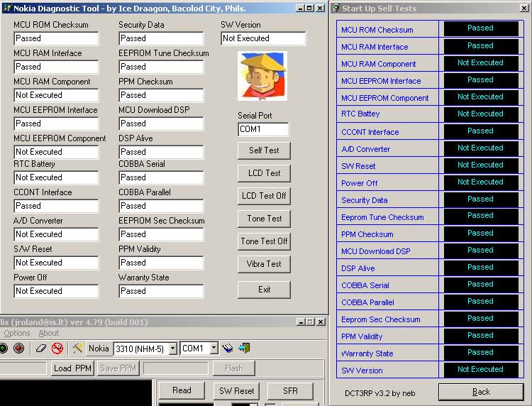Viewport: 532px width, 406px height.
Task: Start the LCD Test
Action: point(264,173)
